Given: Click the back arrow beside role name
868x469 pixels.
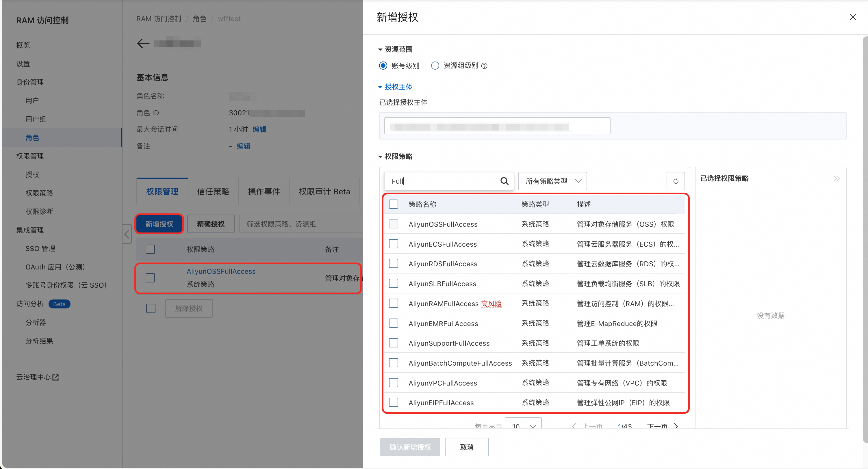Looking at the screenshot, I should (x=143, y=43).
